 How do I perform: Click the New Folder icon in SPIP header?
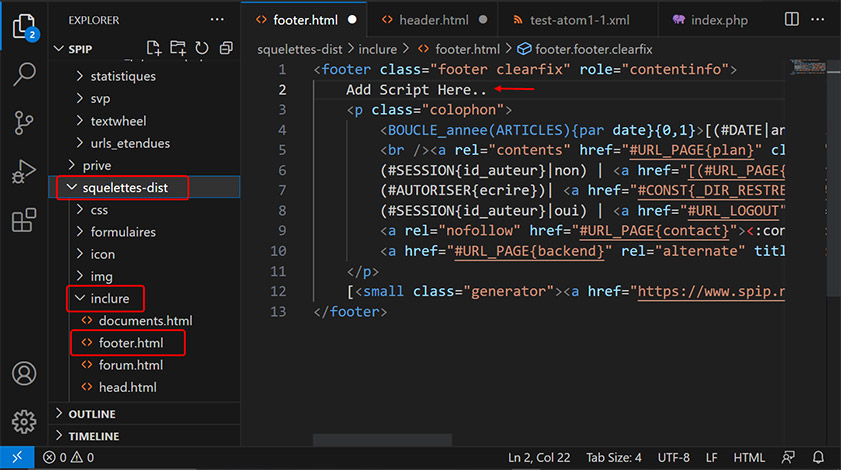point(178,48)
